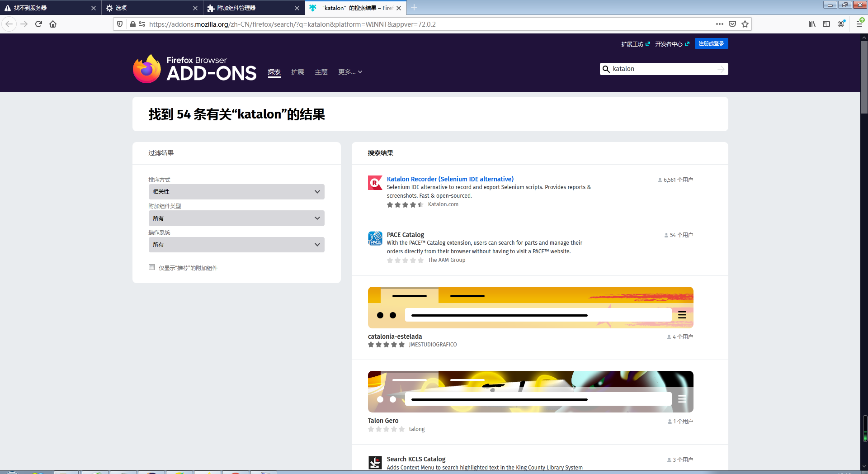Click the Search KCLS Catalog icon

tap(375, 462)
